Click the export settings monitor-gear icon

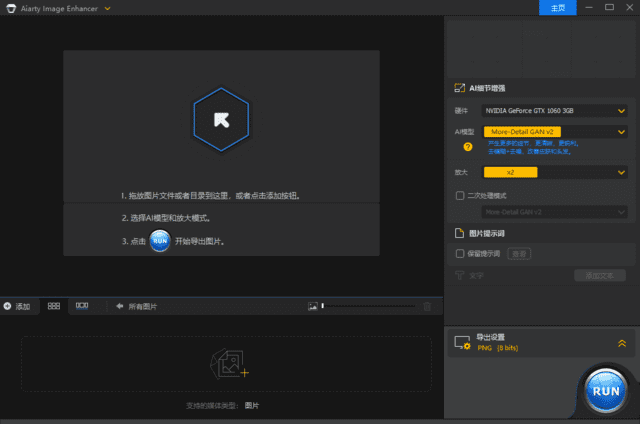pos(461,343)
